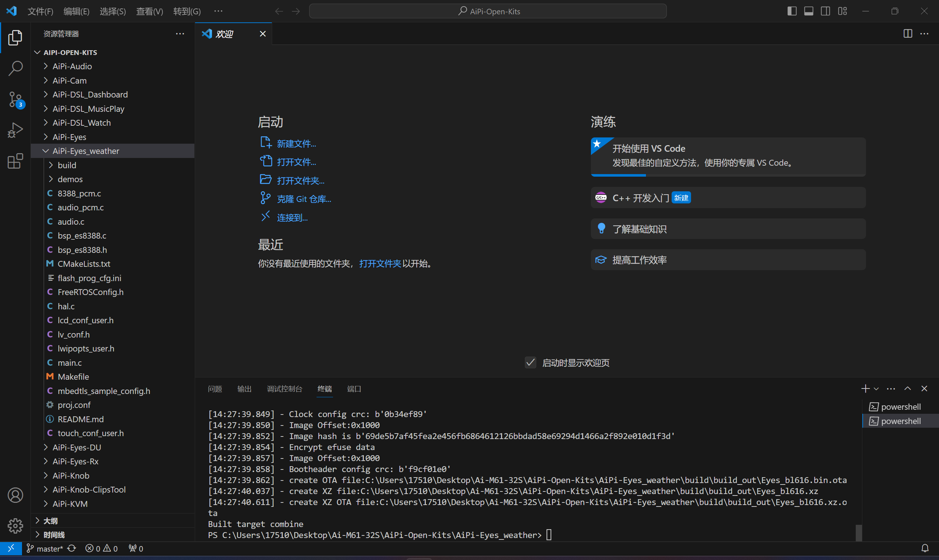Toggle the secondary side bar
This screenshot has width=939, height=560.
825,11
